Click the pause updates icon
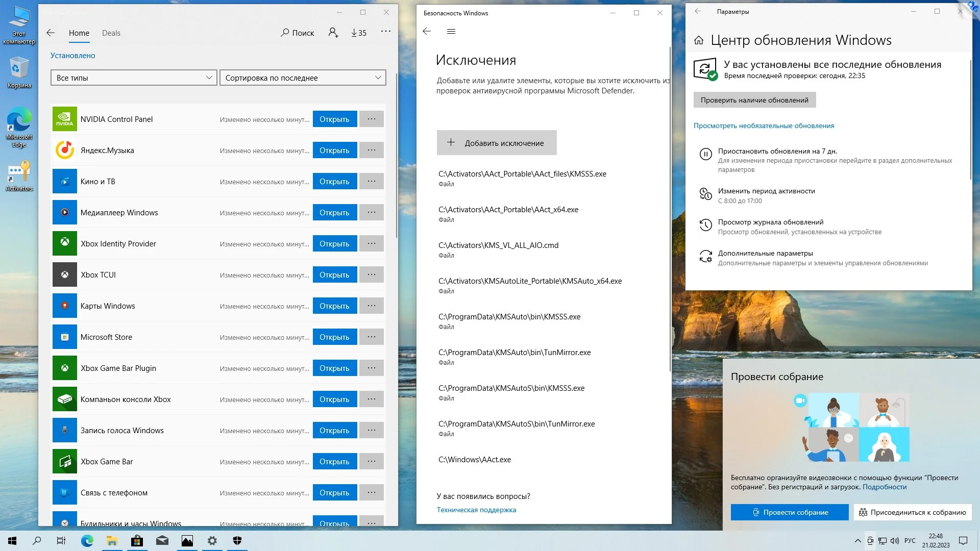980x551 pixels. (705, 154)
